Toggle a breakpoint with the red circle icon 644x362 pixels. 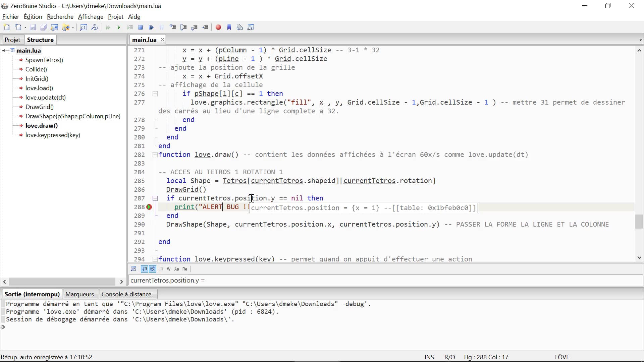tap(218, 27)
